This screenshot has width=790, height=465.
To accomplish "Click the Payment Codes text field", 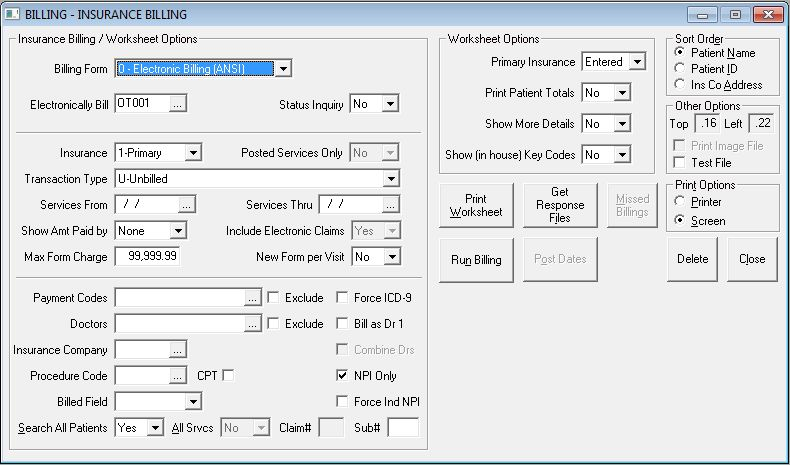I will [x=180, y=298].
